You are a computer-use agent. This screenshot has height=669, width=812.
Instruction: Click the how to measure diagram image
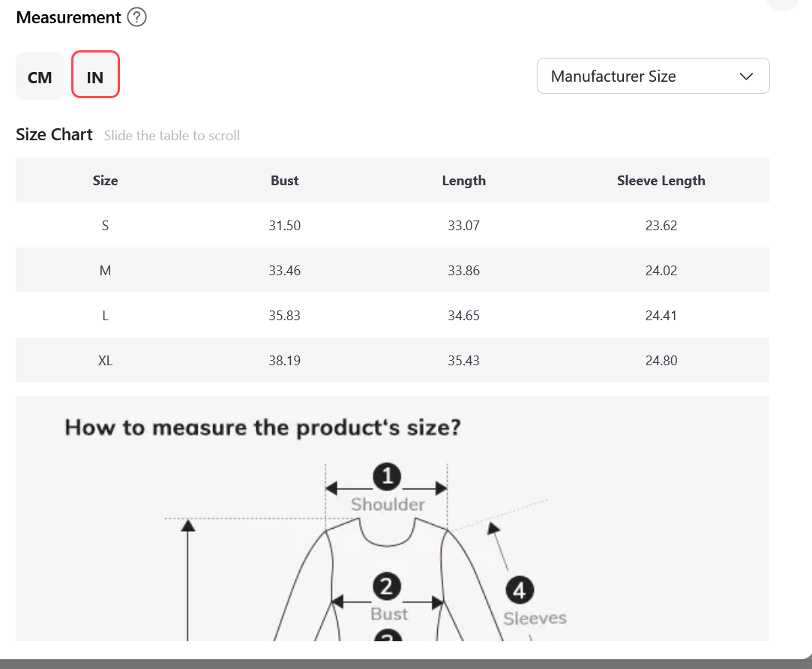click(392, 519)
